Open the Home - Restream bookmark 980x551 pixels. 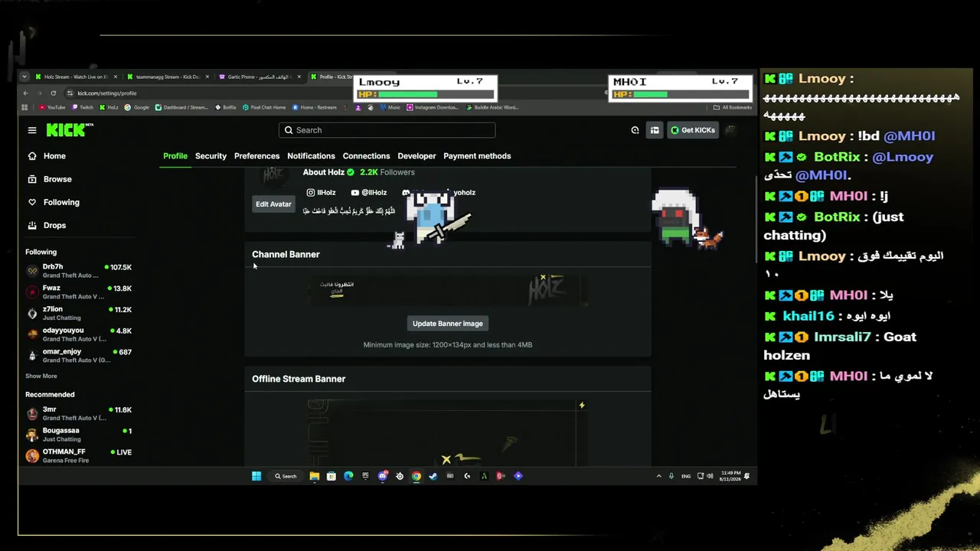pyautogui.click(x=314, y=108)
